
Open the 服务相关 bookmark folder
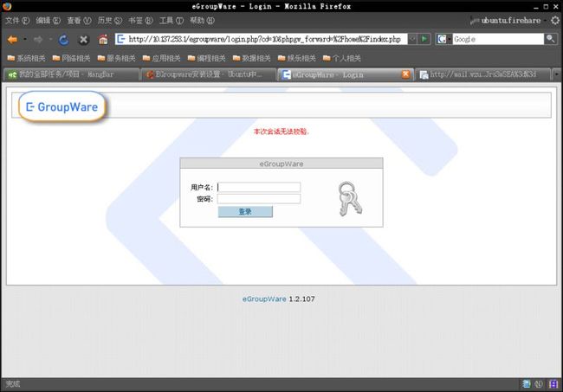pyautogui.click(x=117, y=58)
